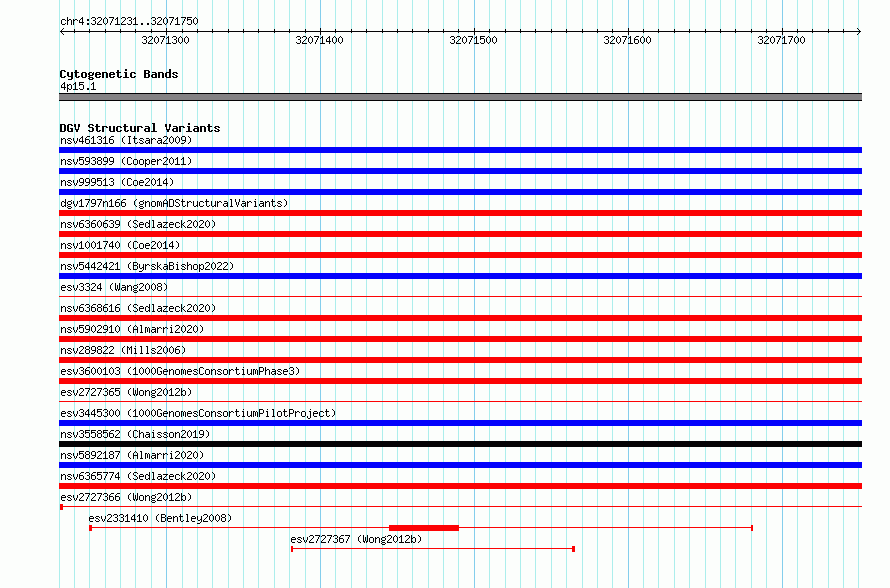Open the DGV Structural Variants track heading

140,128
